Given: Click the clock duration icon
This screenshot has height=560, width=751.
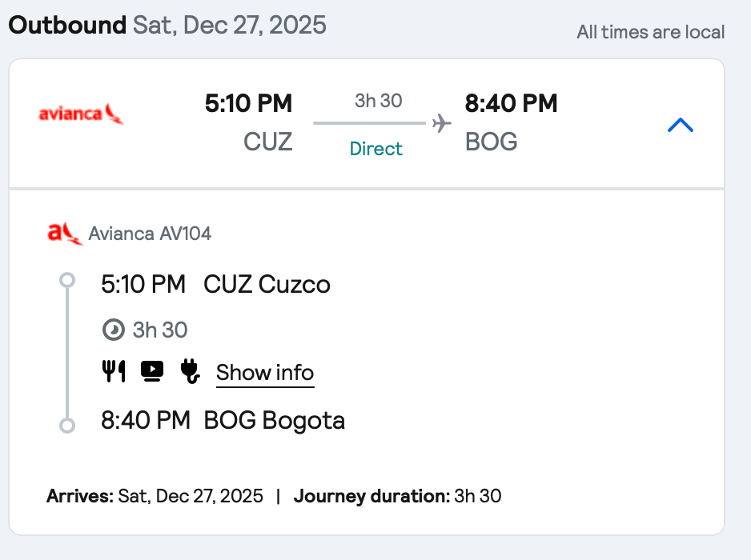Looking at the screenshot, I should point(114,330).
